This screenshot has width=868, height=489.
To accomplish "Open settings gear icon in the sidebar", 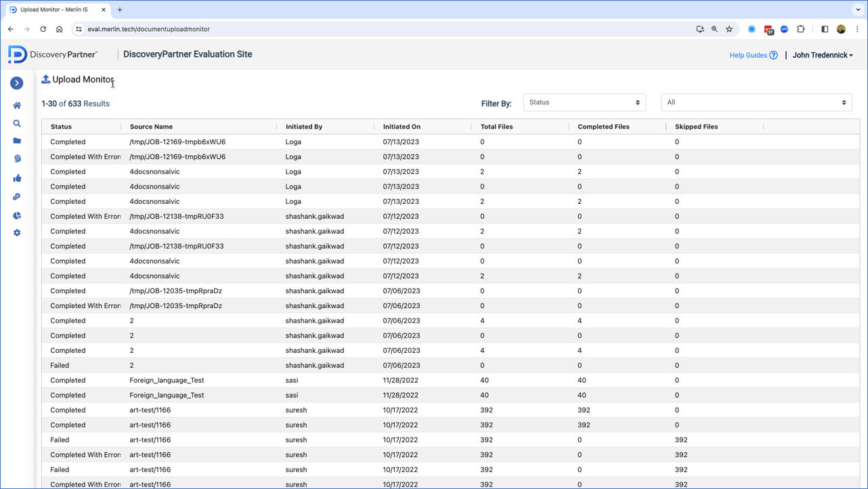I will tap(17, 233).
